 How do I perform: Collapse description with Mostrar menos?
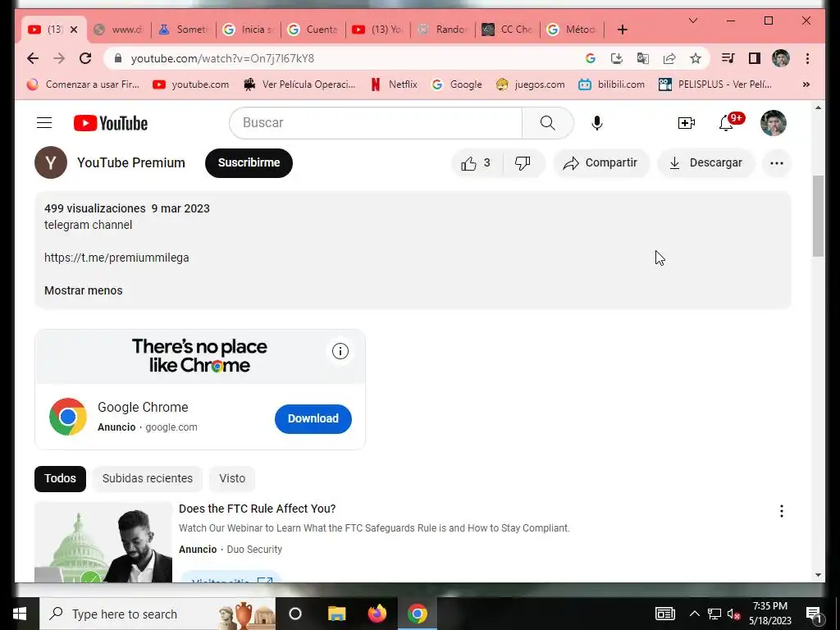tap(84, 290)
